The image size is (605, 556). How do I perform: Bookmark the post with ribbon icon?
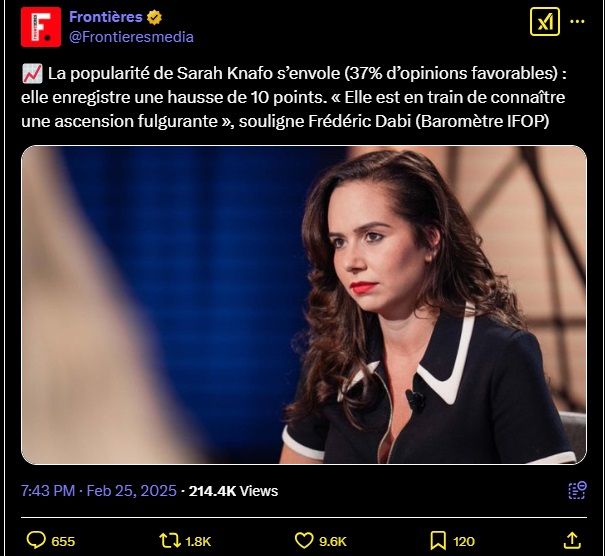click(x=438, y=541)
